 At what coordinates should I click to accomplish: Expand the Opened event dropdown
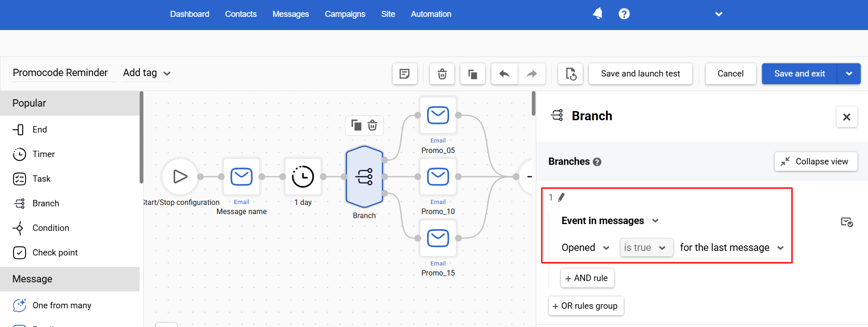coord(585,248)
